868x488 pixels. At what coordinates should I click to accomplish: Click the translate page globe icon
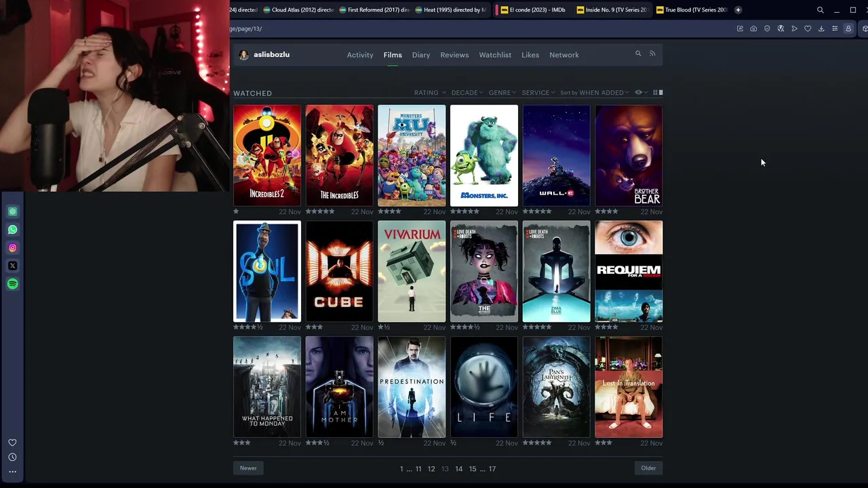coord(781,28)
